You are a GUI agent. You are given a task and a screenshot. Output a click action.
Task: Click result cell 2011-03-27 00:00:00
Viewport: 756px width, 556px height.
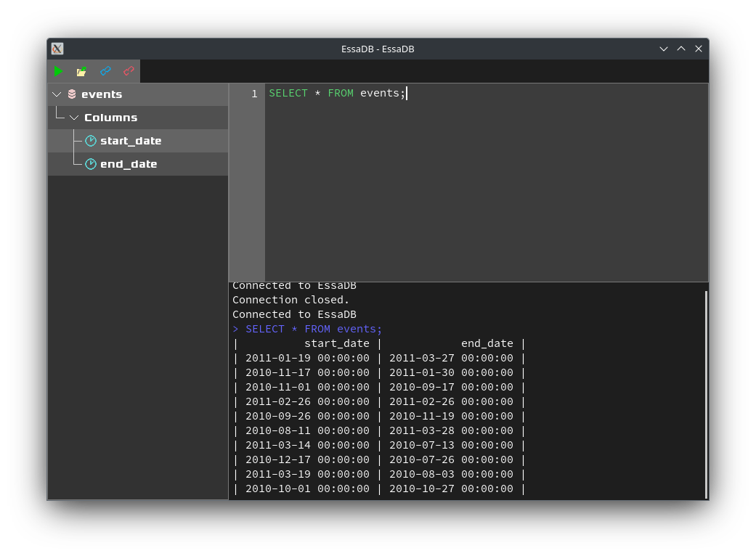(x=451, y=358)
